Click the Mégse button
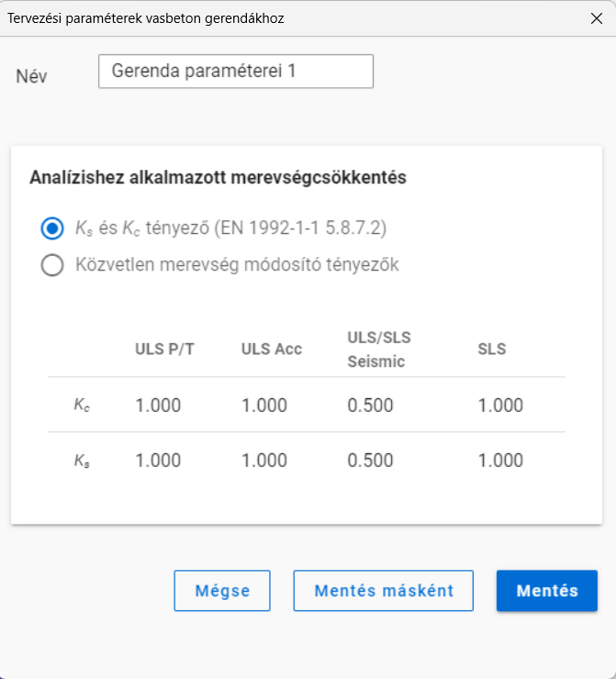Viewport: 616px width, 679px height. (222, 591)
